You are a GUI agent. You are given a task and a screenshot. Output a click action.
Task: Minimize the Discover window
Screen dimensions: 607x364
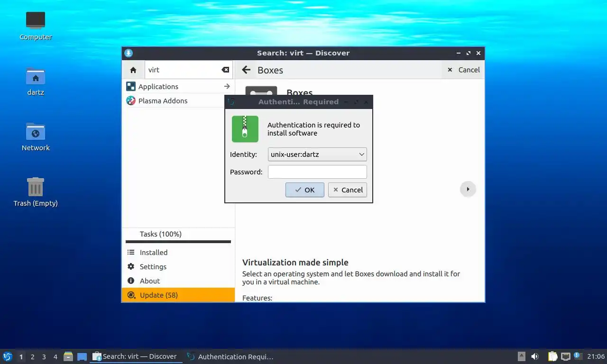click(459, 53)
